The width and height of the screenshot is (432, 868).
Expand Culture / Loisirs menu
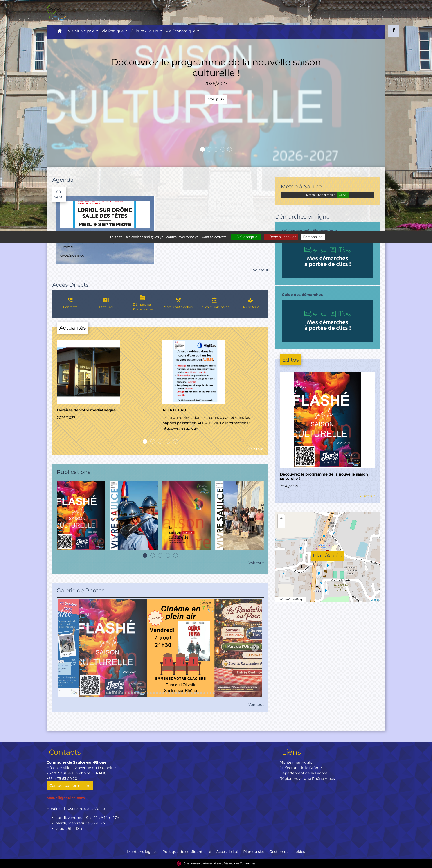pos(146,31)
